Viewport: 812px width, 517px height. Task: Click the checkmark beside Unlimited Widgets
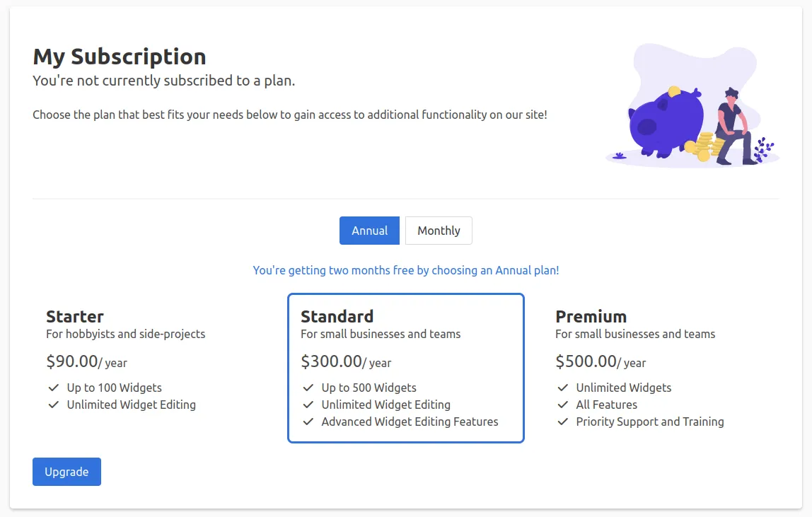click(562, 388)
